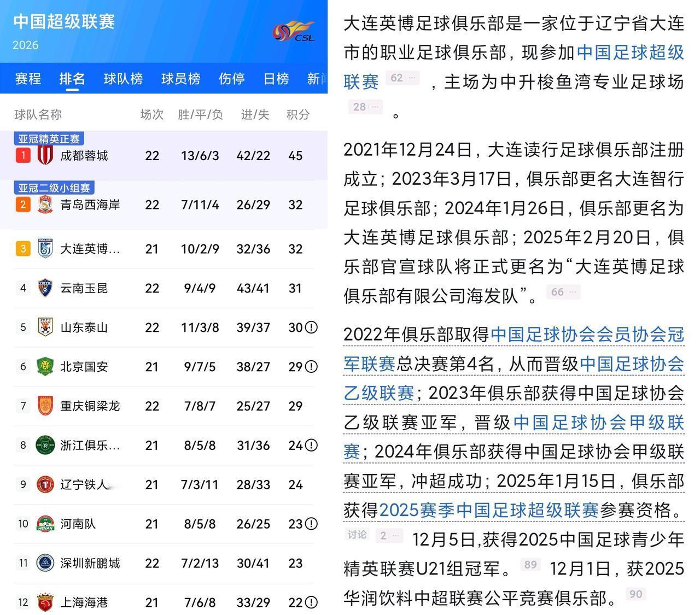Click Shenzhen Xinpengcheng (深圳新鹏城) team crest
Screen dimensions: 700x615
tap(45, 563)
